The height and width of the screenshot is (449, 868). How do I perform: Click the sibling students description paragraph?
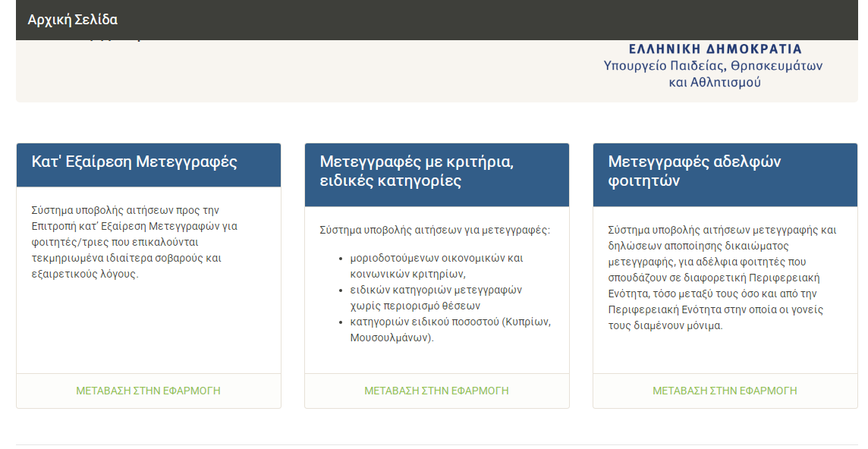(x=722, y=278)
